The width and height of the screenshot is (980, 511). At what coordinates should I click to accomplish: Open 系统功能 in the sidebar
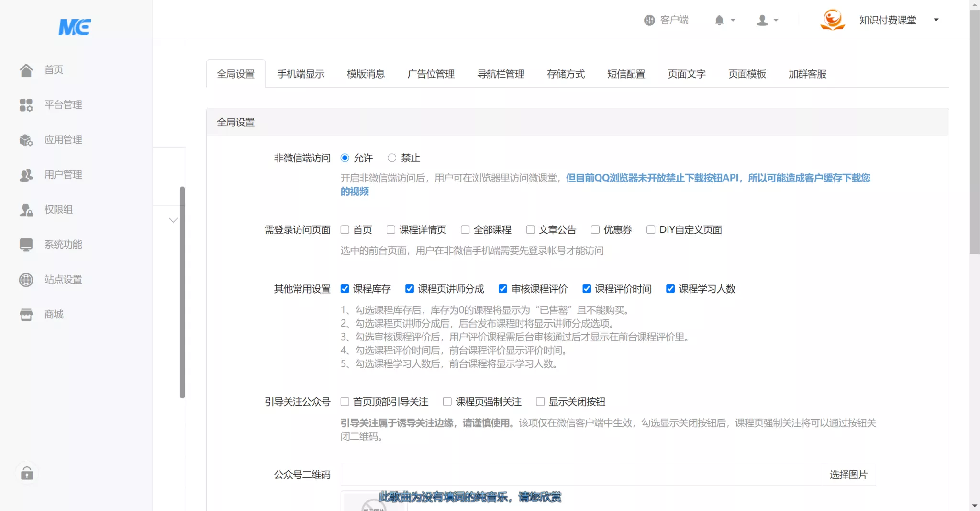(x=63, y=244)
